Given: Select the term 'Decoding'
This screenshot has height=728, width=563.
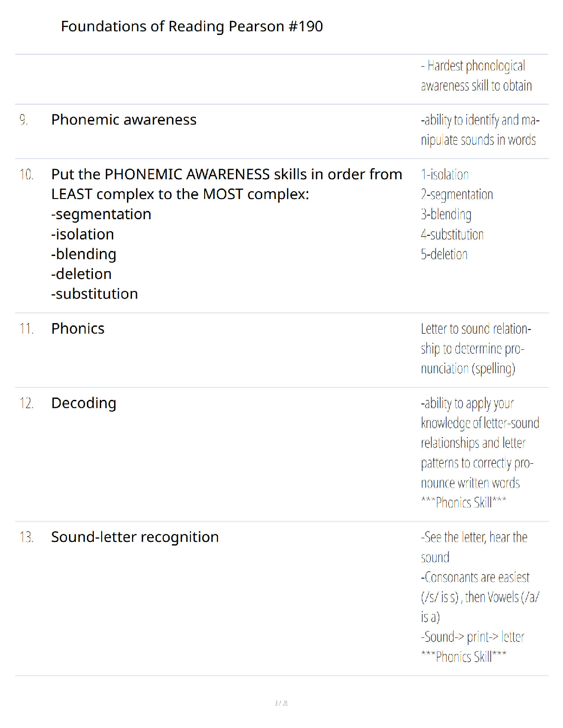Looking at the screenshot, I should pyautogui.click(x=84, y=403).
